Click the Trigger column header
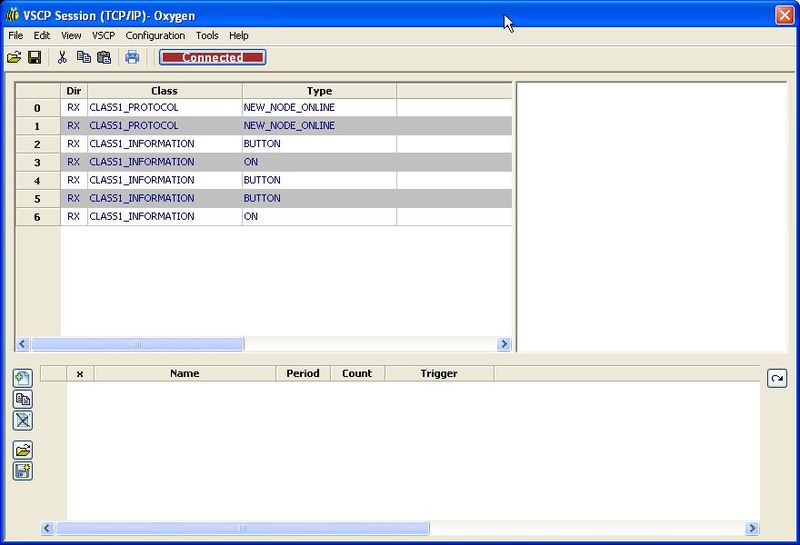Image resolution: width=800 pixels, height=545 pixels. [438, 373]
